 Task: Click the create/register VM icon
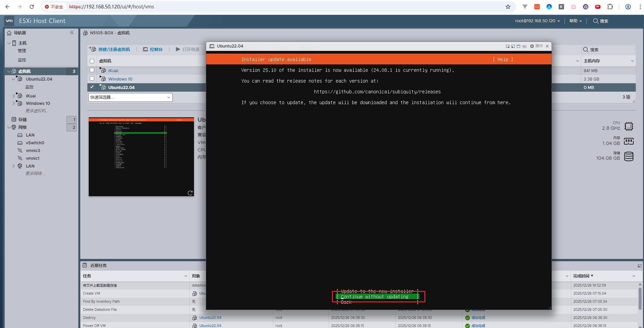coord(92,49)
